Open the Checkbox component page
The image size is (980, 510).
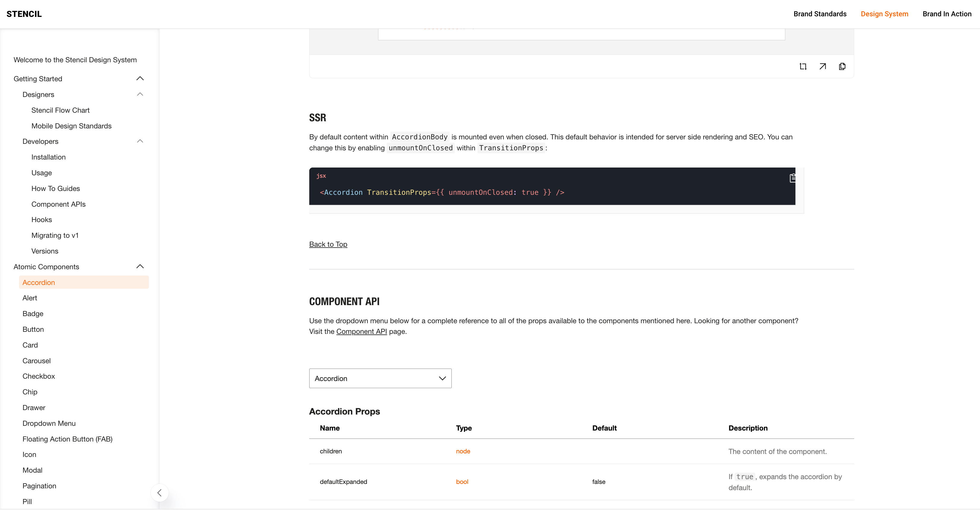pyautogui.click(x=38, y=376)
